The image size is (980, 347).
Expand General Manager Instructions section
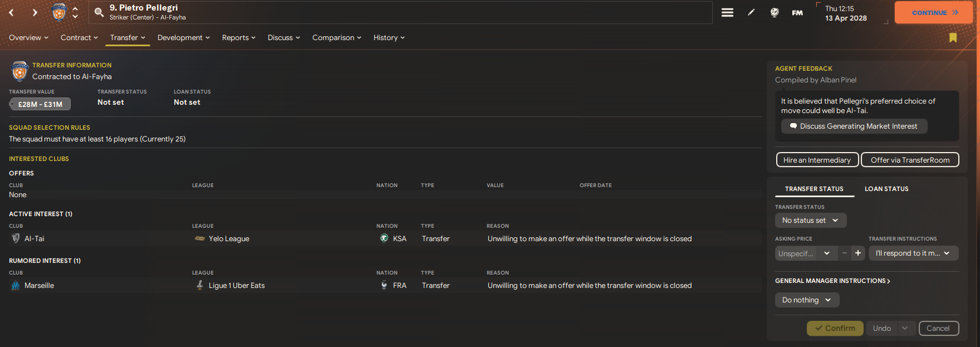pyautogui.click(x=832, y=281)
